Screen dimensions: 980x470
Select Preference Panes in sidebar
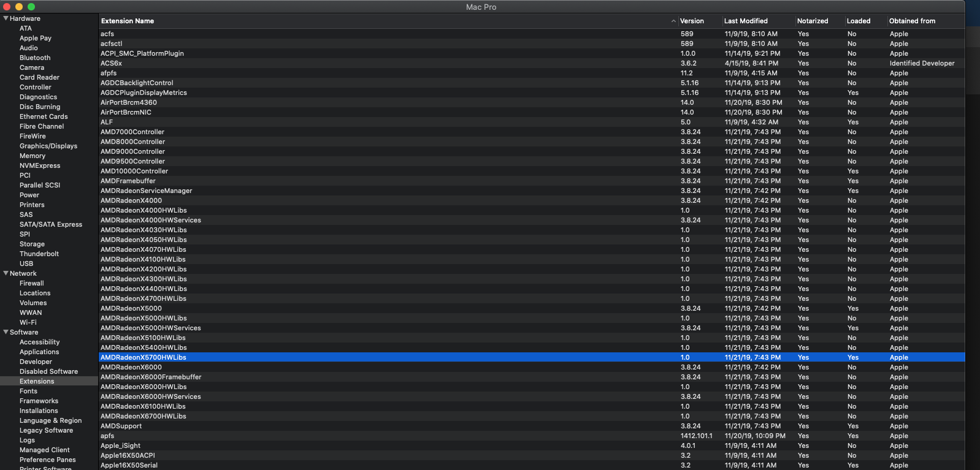click(48, 460)
